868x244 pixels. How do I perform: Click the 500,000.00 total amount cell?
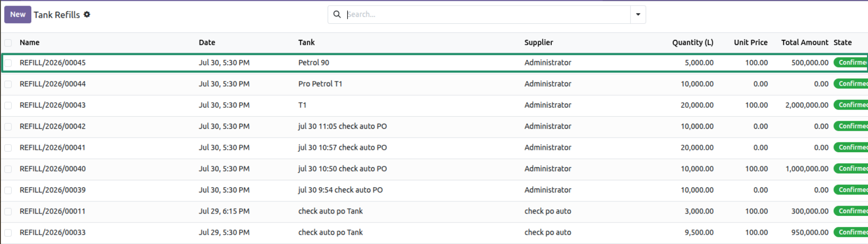(810, 62)
